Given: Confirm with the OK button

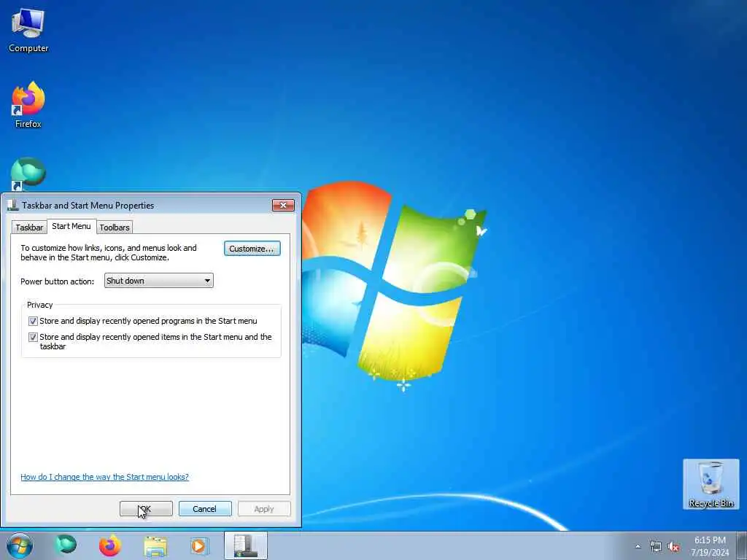Looking at the screenshot, I should point(146,508).
